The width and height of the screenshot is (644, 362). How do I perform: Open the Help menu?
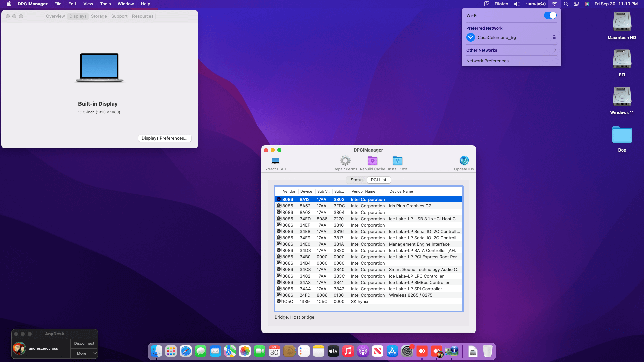pyautogui.click(x=146, y=4)
